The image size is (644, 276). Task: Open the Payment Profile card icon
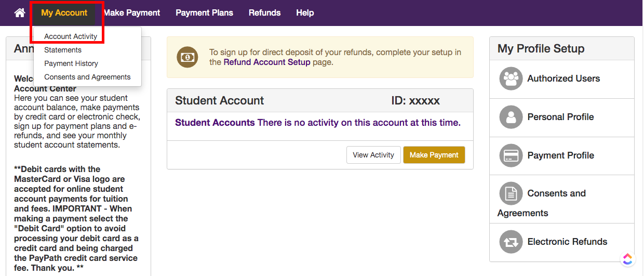point(511,155)
